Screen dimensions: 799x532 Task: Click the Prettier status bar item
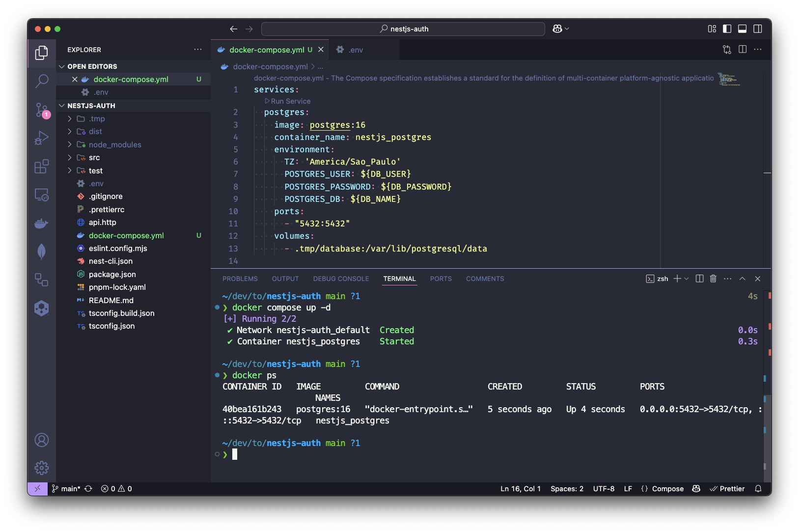click(727, 489)
